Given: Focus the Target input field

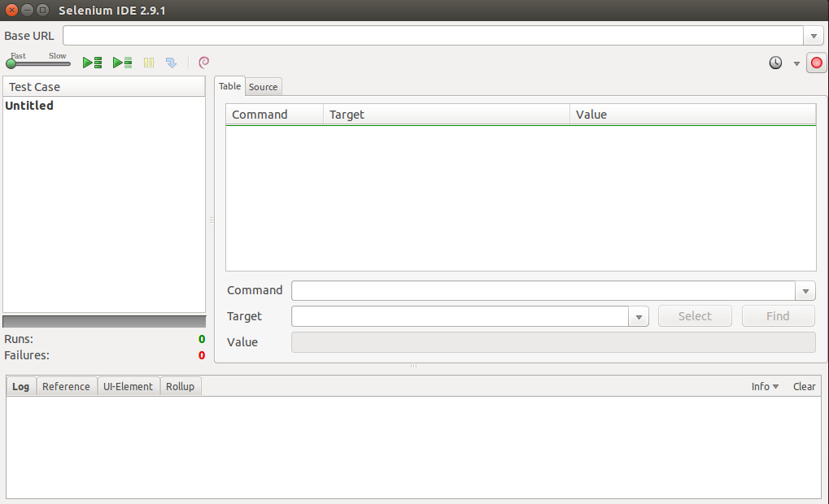Looking at the screenshot, I should point(460,316).
